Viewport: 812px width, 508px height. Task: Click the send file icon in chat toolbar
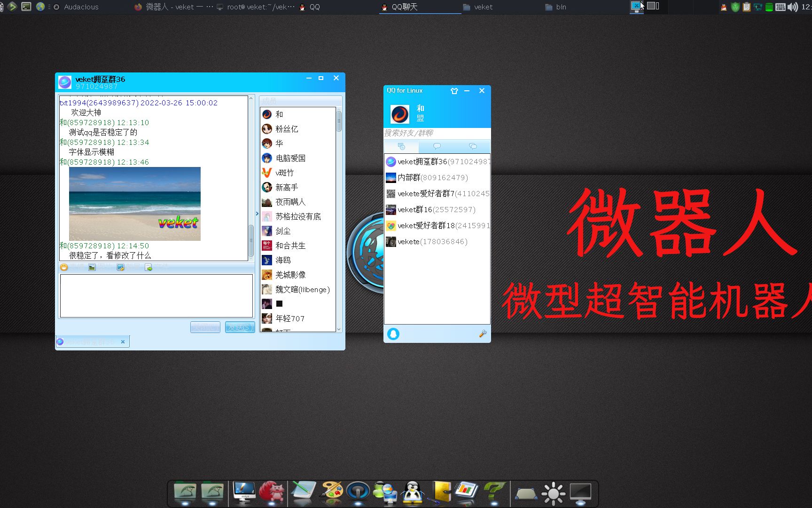pyautogui.click(x=148, y=267)
